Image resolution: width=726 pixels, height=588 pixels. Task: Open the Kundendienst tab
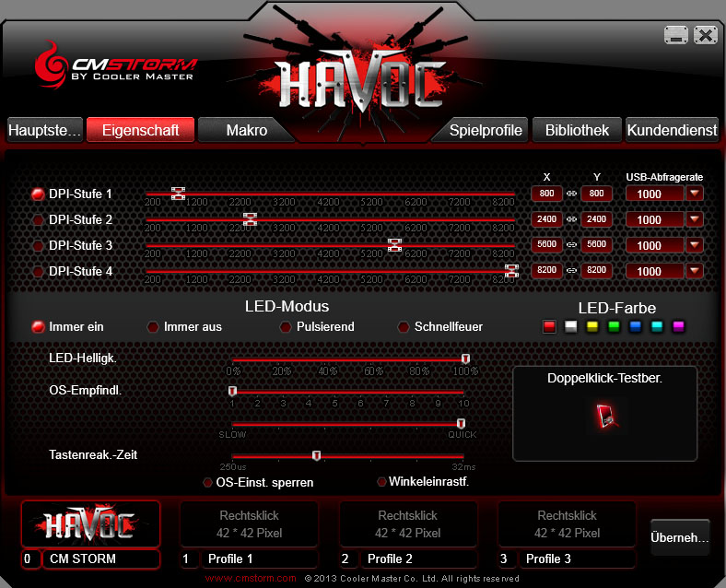672,130
